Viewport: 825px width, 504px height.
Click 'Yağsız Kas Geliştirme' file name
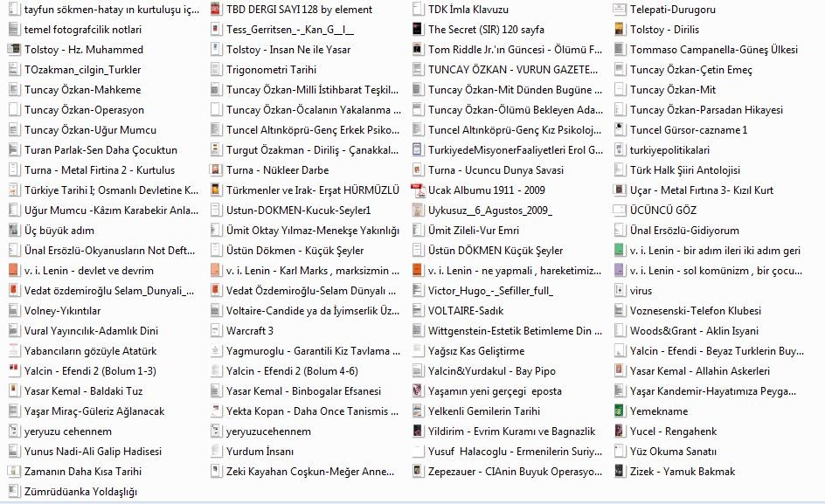click(476, 351)
